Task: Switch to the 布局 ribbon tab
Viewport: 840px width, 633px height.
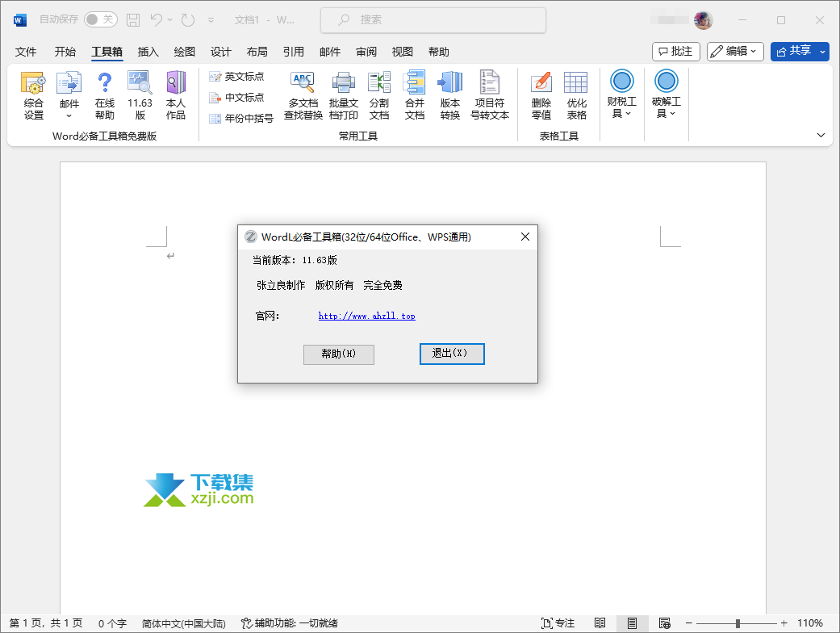Action: coord(257,52)
